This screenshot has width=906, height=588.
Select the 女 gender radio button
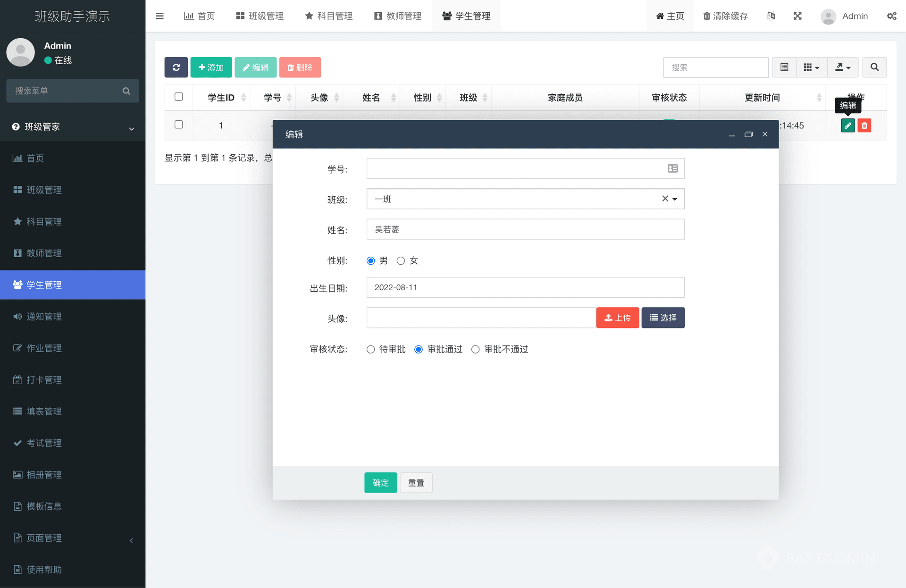point(401,261)
